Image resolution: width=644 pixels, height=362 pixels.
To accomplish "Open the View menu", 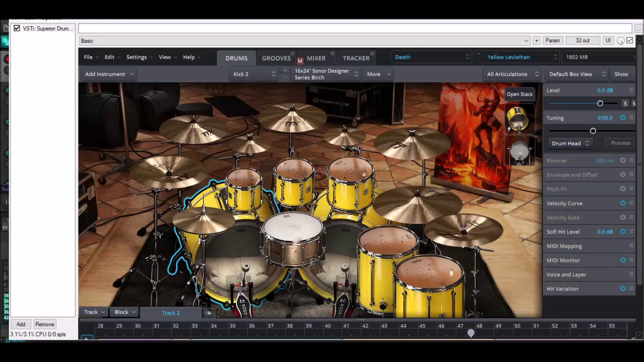I will [168, 57].
